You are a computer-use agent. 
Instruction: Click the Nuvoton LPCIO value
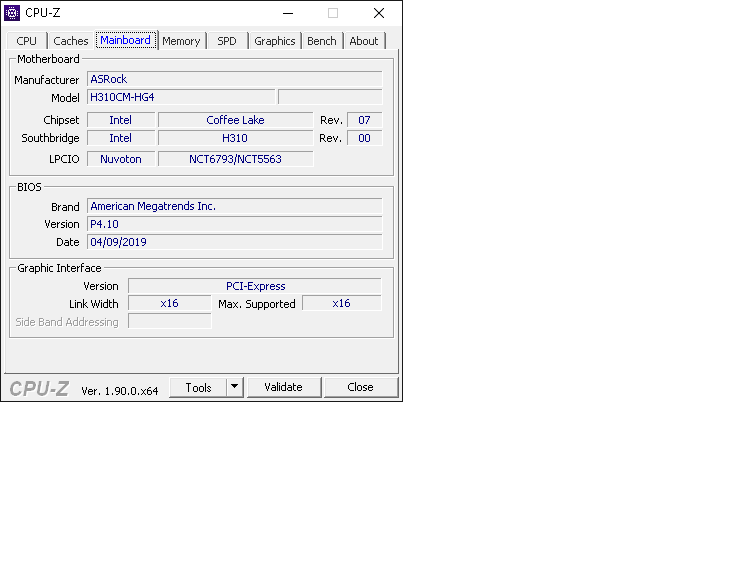pyautogui.click(x=121, y=159)
